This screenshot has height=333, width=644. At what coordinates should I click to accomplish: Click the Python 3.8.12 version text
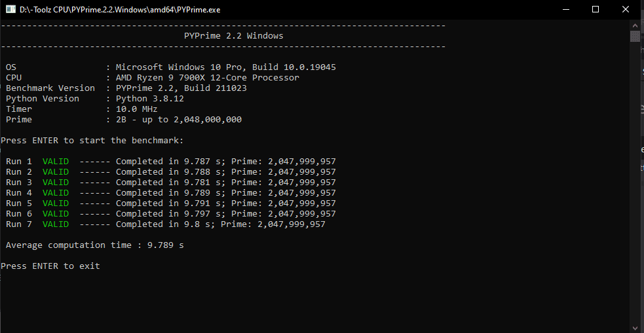click(x=149, y=99)
